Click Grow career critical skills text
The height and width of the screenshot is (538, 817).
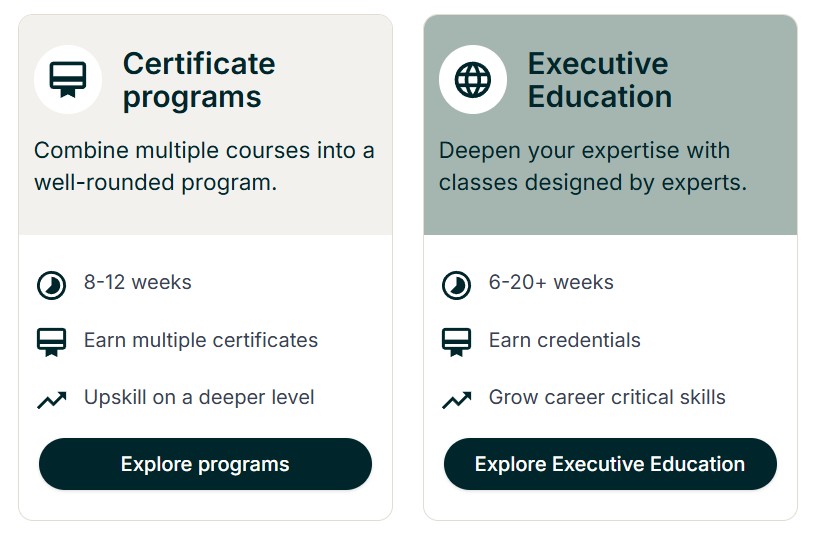point(607,397)
